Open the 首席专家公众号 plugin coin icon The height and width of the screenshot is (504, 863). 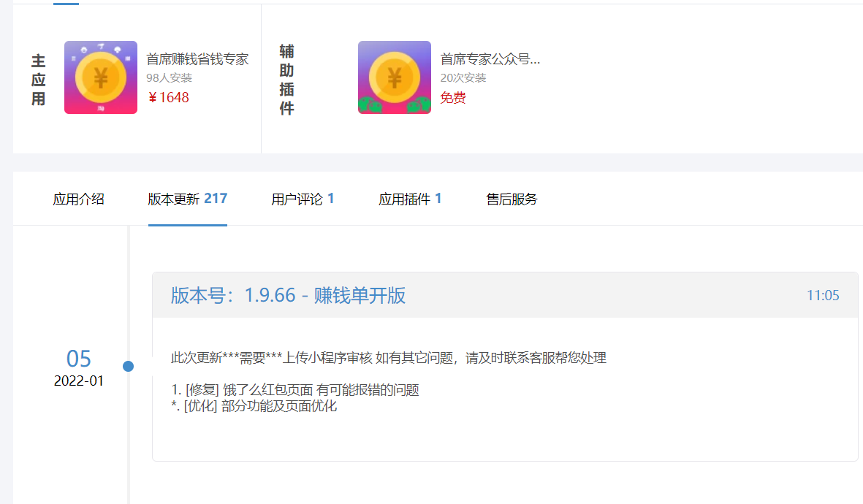pos(395,77)
